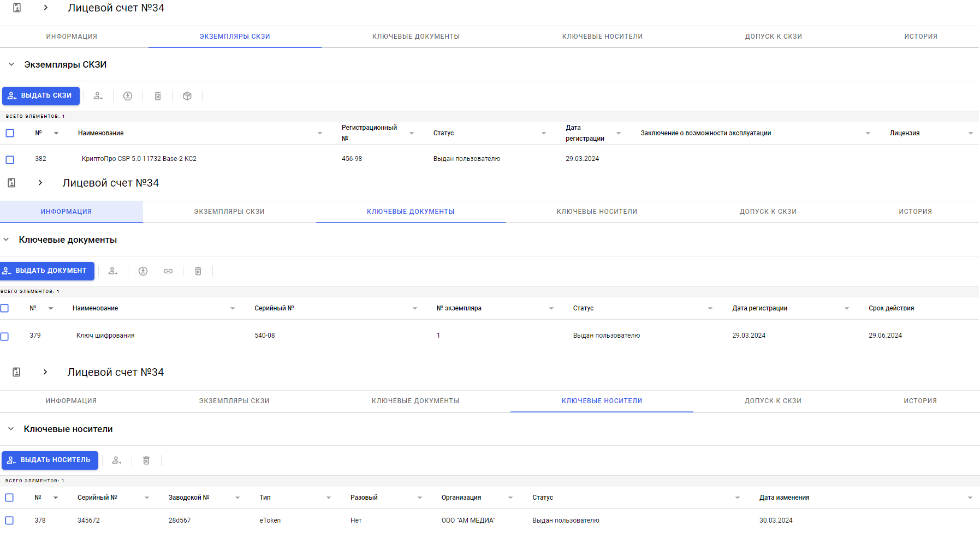
Task: Click the user transfer icon next to ВЫДАТЬ ДОКУМЕНТ
Action: click(113, 271)
